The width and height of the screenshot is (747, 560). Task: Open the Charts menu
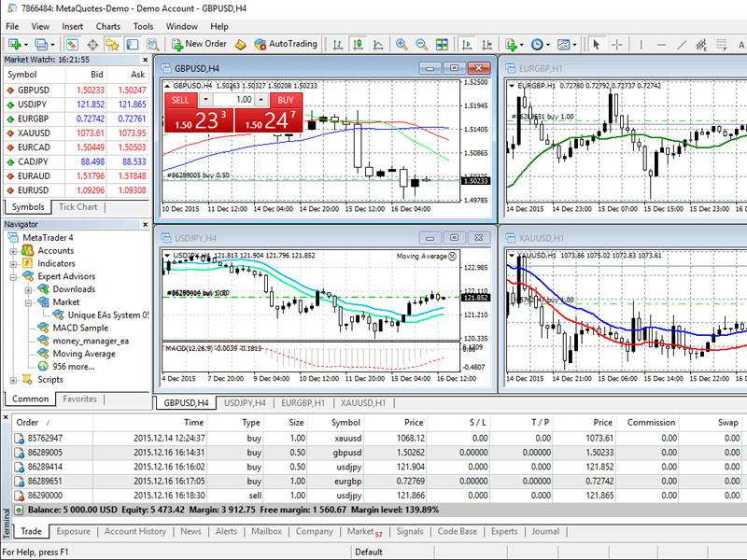pyautogui.click(x=108, y=27)
